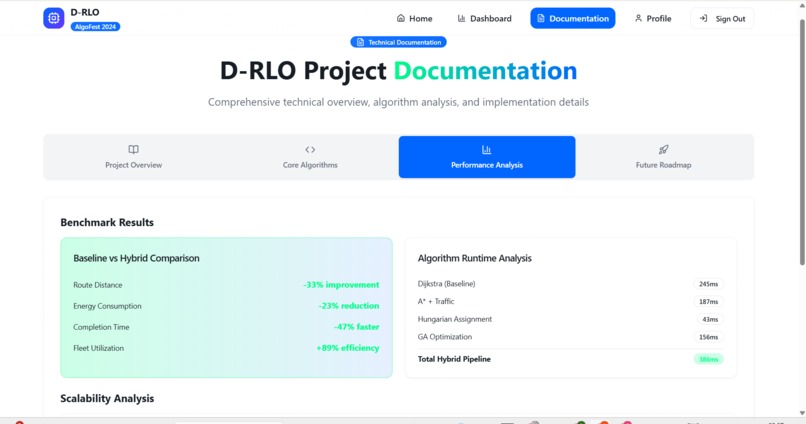
Task: Click the Hungarian Assignment row label
Action: coord(455,319)
